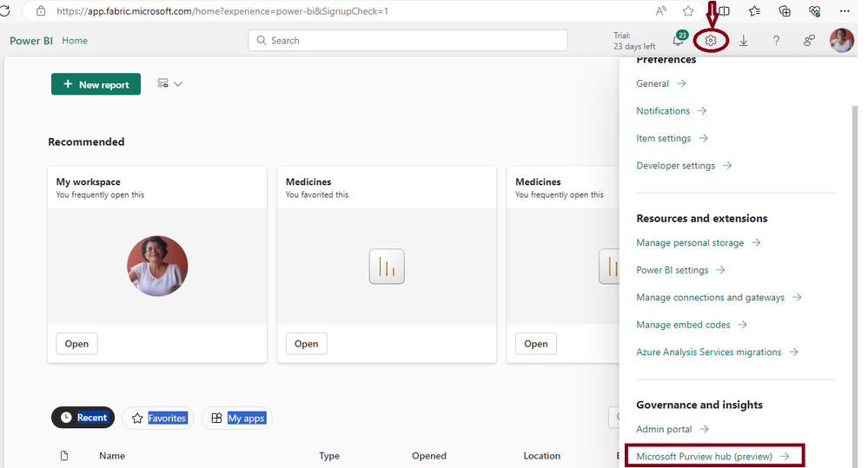Click the Power BI logo text
868x468 pixels.
click(x=31, y=41)
